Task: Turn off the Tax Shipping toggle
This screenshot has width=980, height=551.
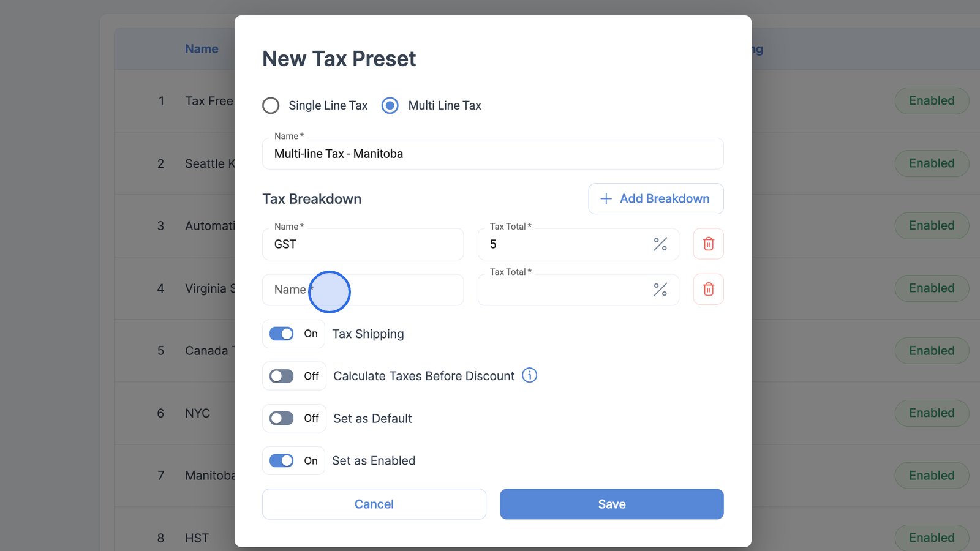Action: (x=282, y=334)
